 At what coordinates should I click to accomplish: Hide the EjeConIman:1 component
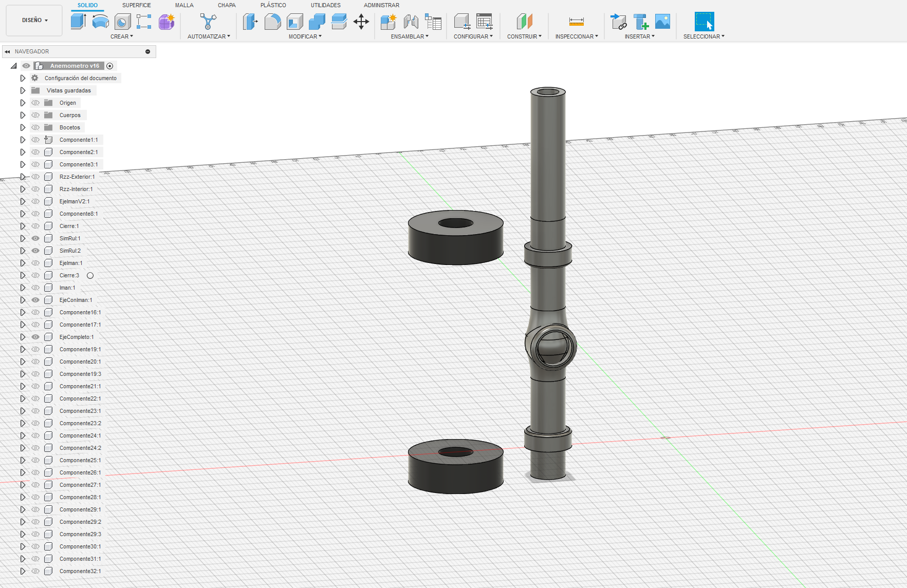(35, 300)
